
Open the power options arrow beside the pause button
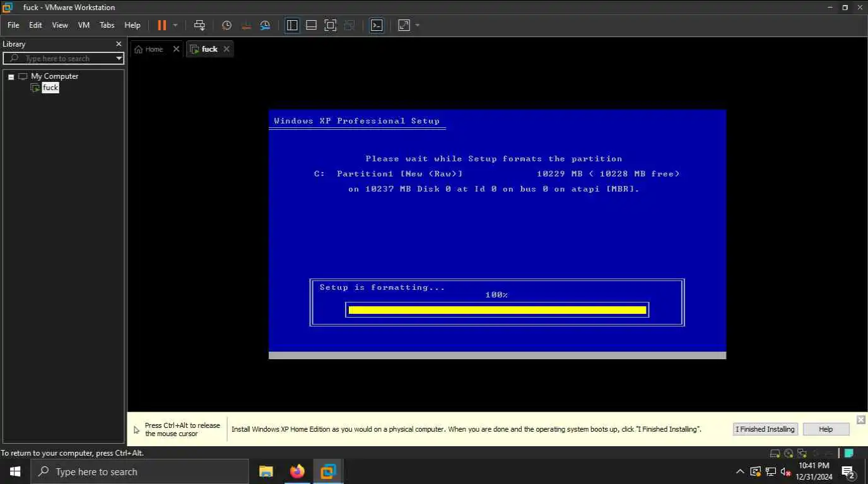pyautogui.click(x=175, y=25)
